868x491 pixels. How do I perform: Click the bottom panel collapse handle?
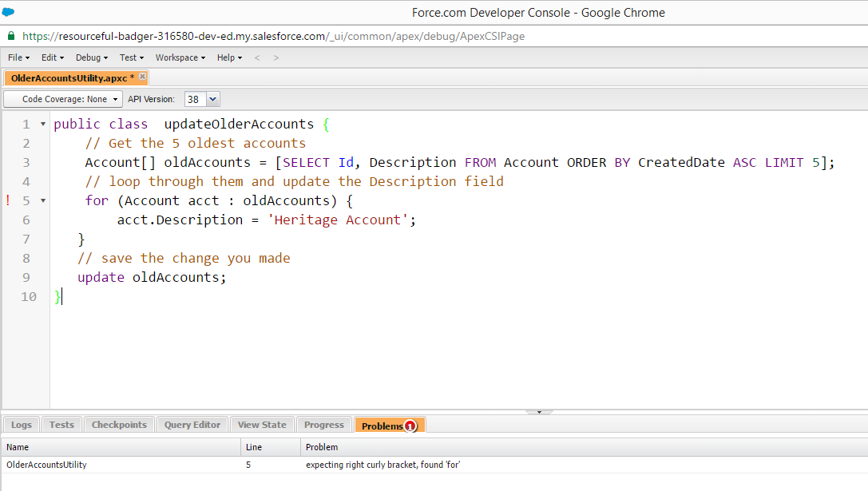[539, 412]
